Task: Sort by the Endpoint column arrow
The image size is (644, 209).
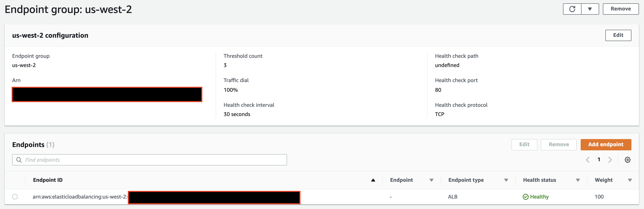Action: click(431, 180)
